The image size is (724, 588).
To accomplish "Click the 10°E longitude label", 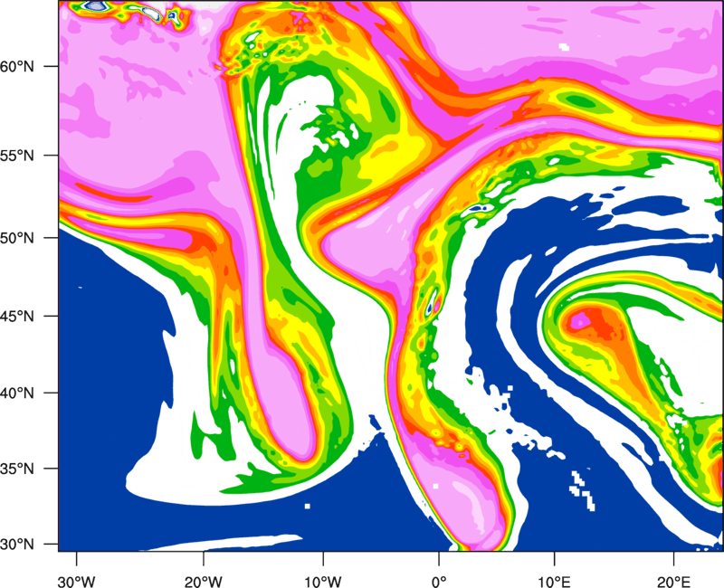I will (555, 582).
